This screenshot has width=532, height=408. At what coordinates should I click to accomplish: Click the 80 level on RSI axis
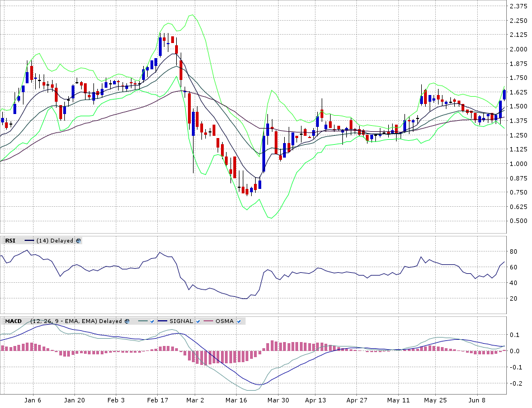[x=512, y=252]
